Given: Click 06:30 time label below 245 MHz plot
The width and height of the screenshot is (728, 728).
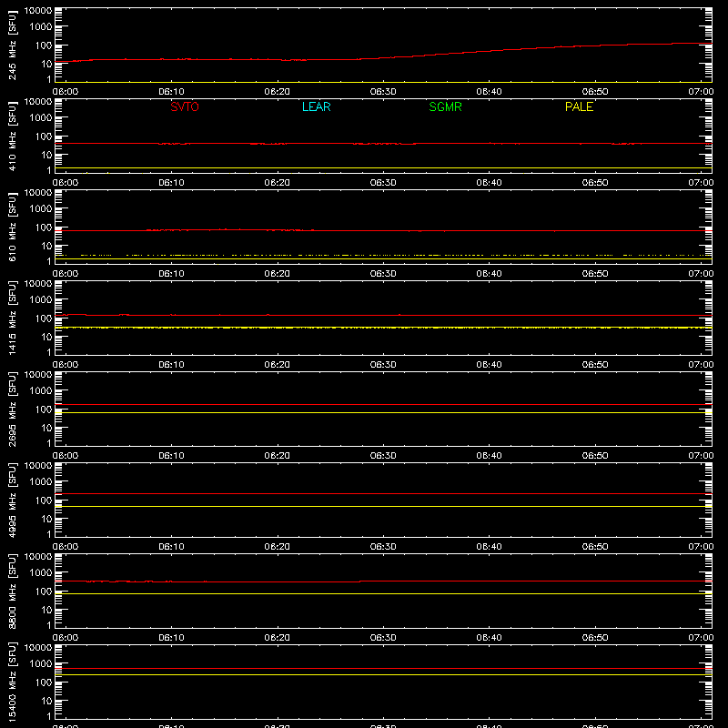Looking at the screenshot, I should pyautogui.click(x=383, y=92).
